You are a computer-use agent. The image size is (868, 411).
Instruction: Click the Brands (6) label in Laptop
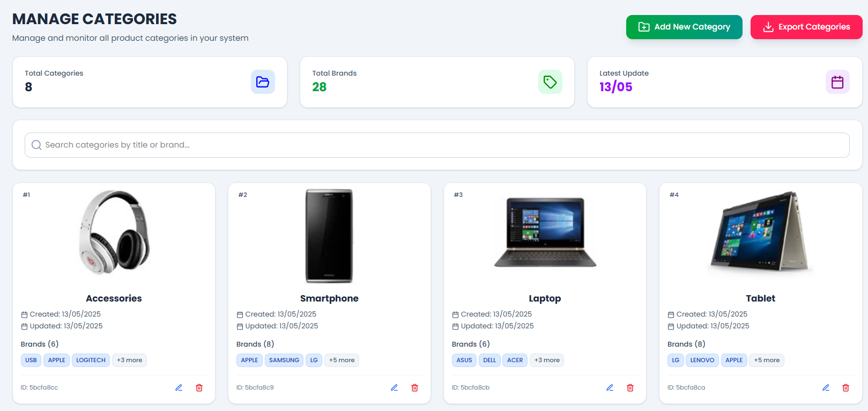[471, 344]
